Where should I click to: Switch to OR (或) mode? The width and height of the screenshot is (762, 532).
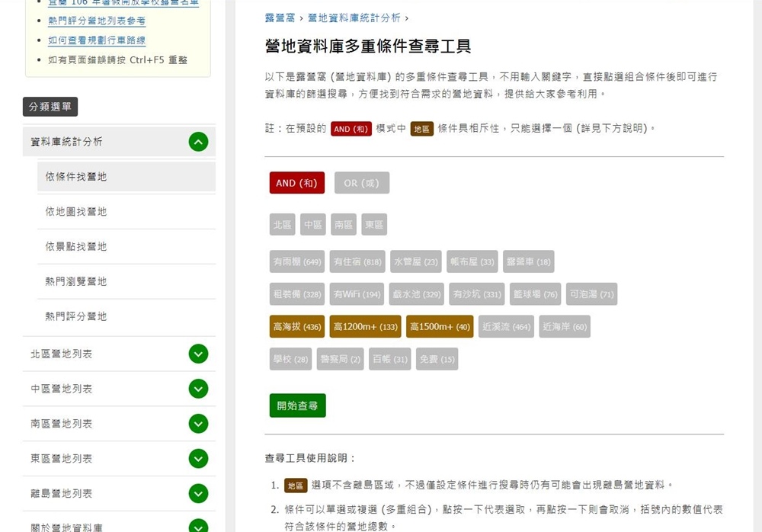point(361,183)
